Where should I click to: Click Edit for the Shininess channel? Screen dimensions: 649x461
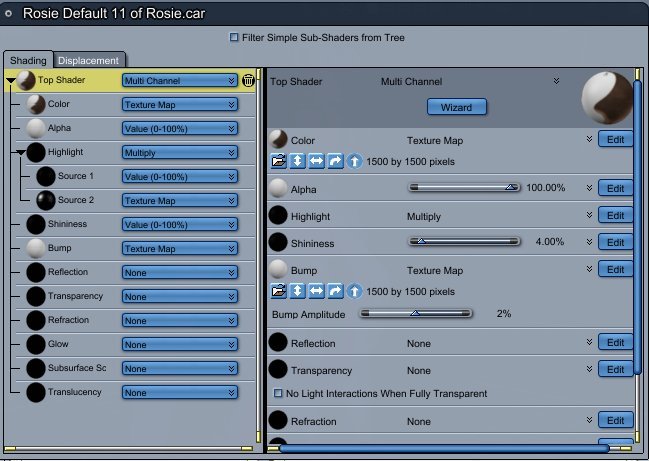point(615,243)
